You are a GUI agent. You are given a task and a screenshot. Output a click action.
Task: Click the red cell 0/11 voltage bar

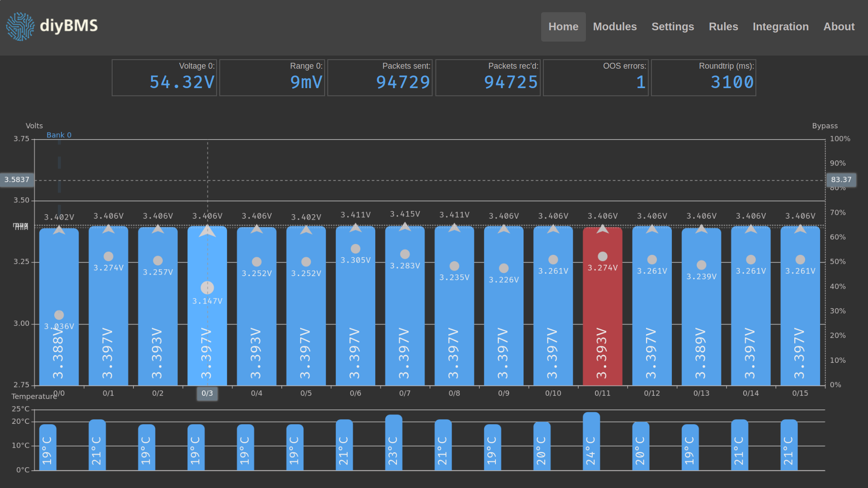tap(603, 306)
